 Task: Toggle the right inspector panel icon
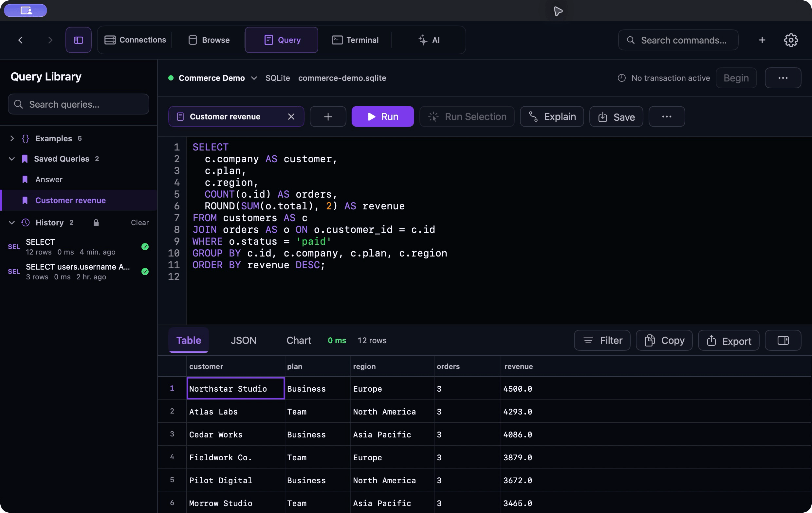(x=783, y=341)
